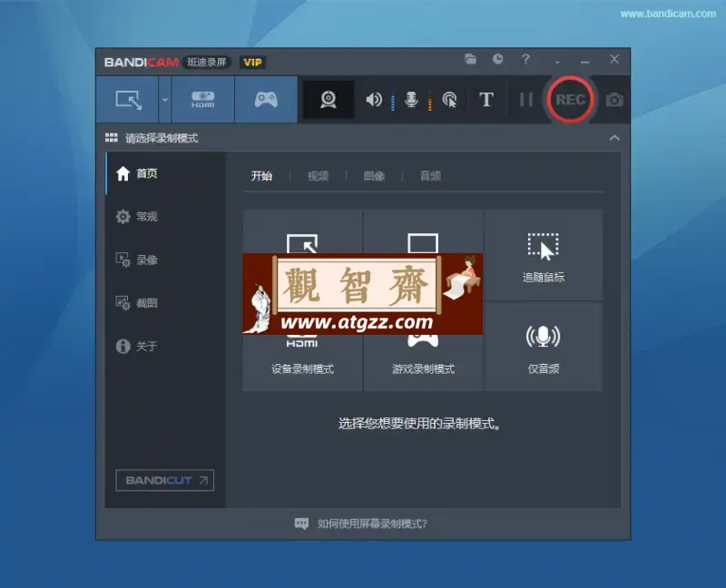
Task: Open the 首页 home sidebar item
Action: click(x=166, y=173)
